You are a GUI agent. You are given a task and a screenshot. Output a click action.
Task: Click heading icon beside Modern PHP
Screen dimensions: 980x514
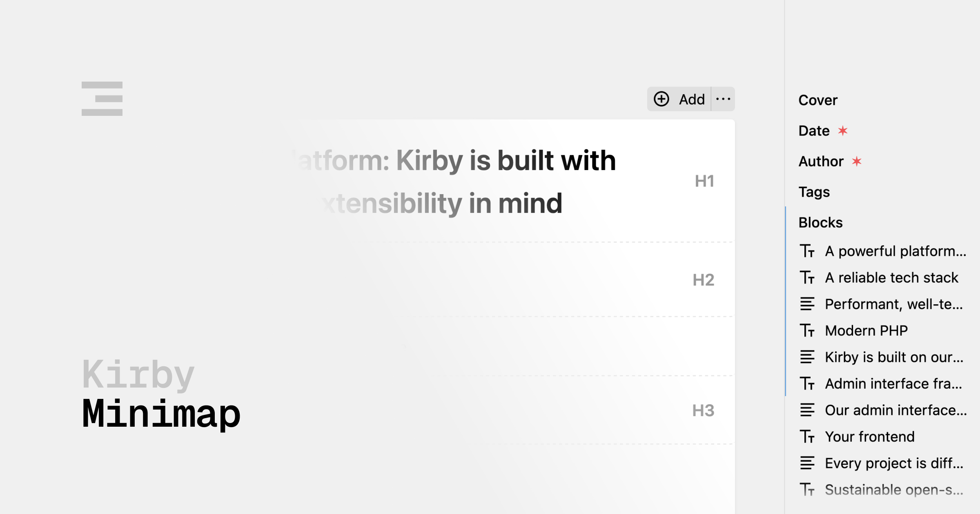[x=807, y=330]
